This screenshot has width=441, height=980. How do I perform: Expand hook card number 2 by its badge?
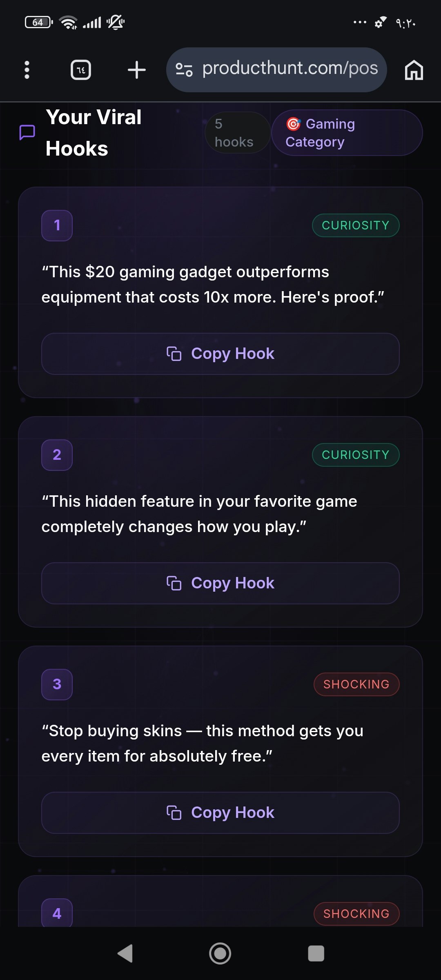tap(56, 454)
